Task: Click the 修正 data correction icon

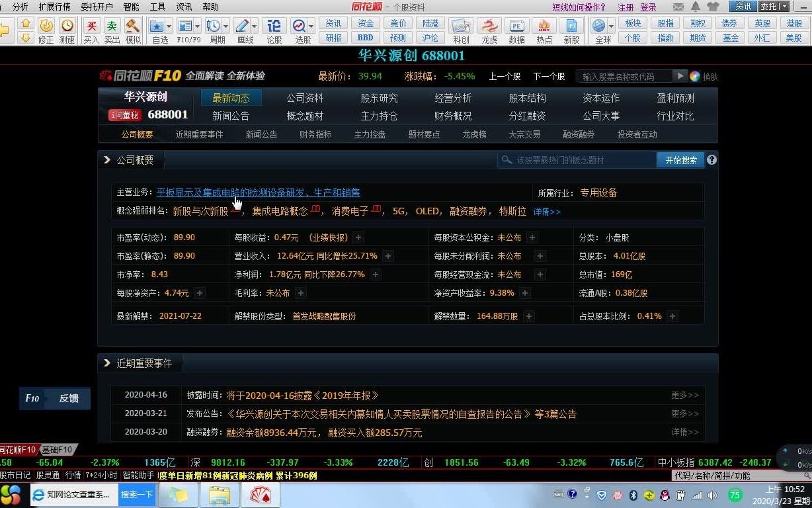Action: (x=46, y=26)
